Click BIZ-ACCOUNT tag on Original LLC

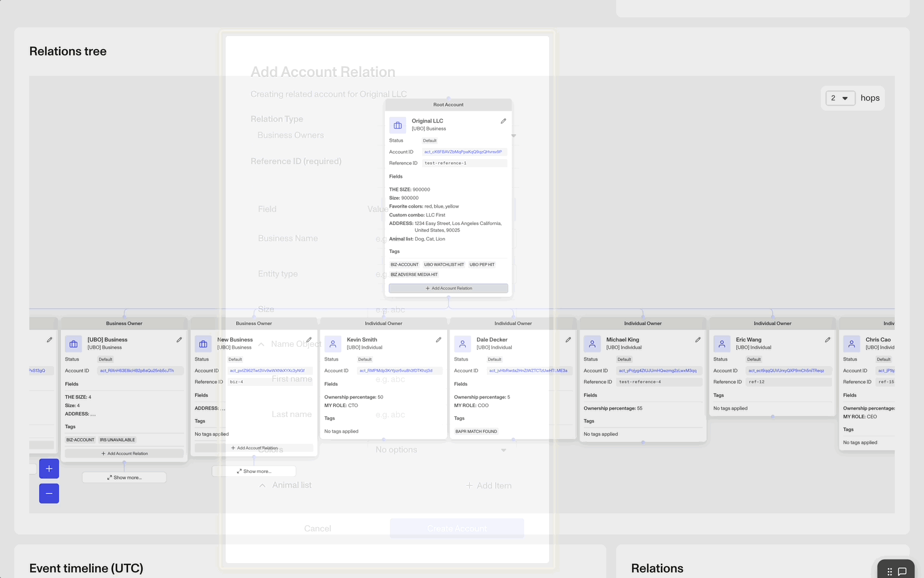405,265
